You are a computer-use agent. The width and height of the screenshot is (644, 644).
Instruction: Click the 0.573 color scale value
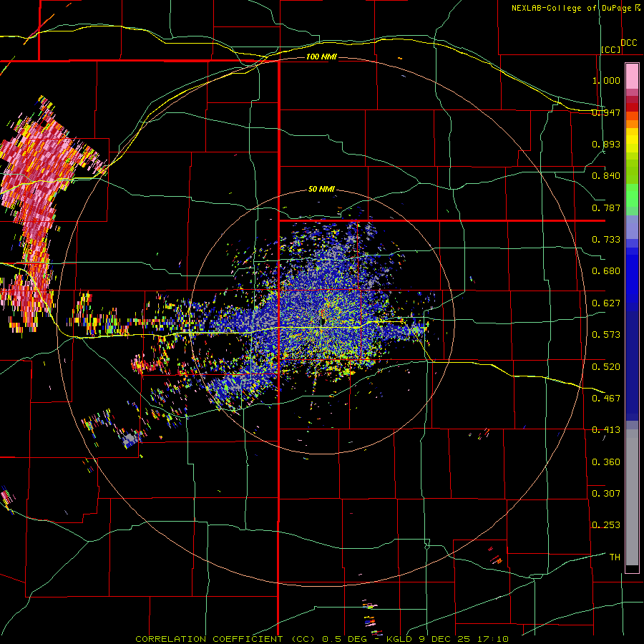click(606, 335)
